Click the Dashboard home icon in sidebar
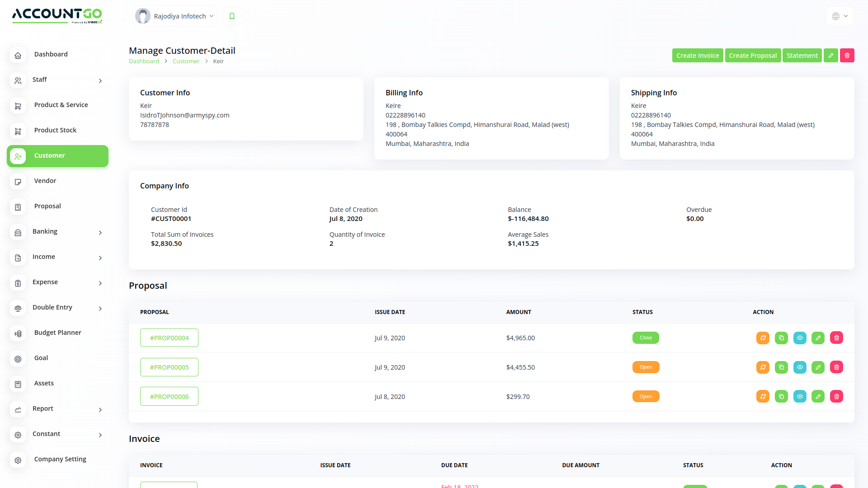868x488 pixels. tap(18, 55)
